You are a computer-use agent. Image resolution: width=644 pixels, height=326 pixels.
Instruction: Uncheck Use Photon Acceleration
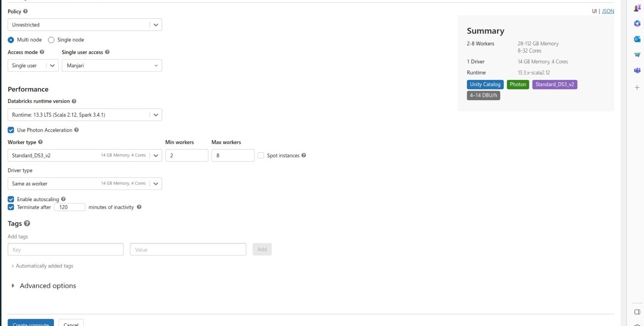coord(10,130)
